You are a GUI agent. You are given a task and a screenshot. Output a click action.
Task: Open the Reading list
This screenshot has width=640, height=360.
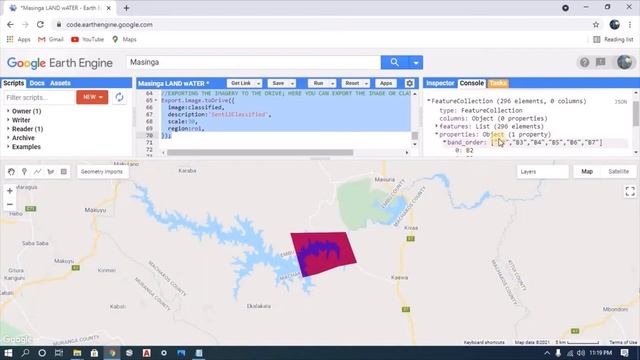[613, 39]
